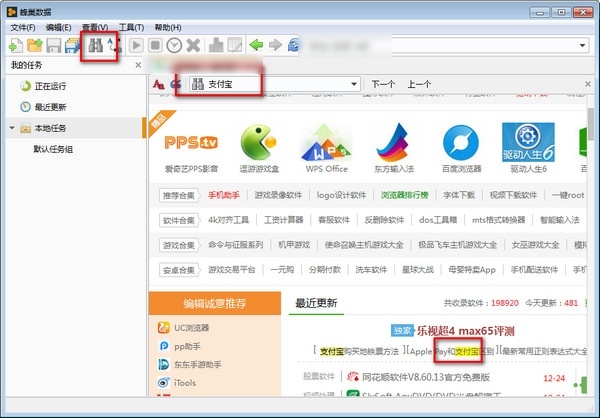
Task: Click the new folder group icon
Action: 35,46
